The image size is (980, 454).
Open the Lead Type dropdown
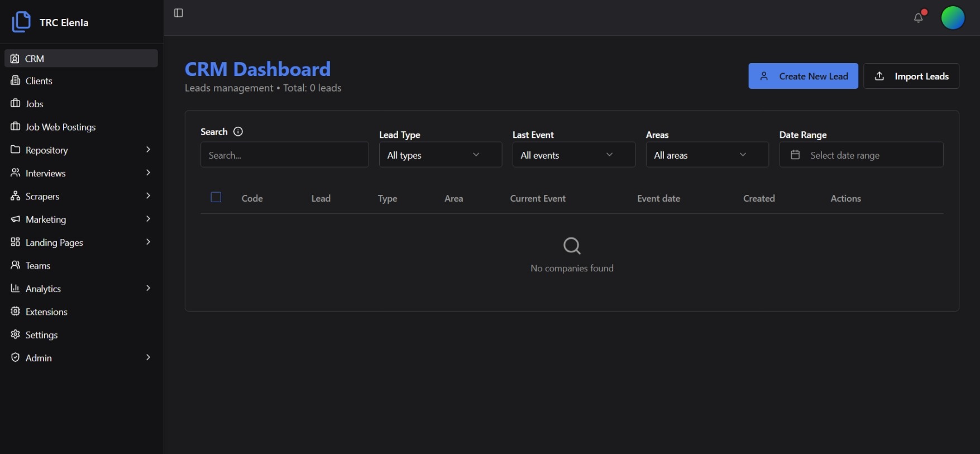click(440, 155)
